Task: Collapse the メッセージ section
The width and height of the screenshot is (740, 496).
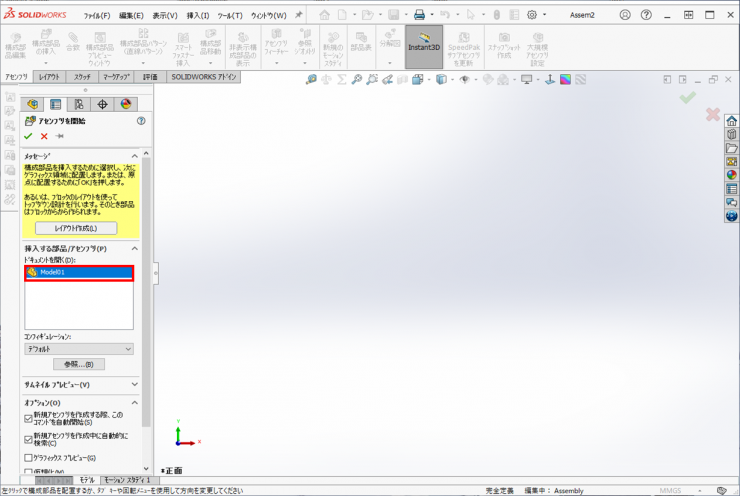Action: coord(135,157)
